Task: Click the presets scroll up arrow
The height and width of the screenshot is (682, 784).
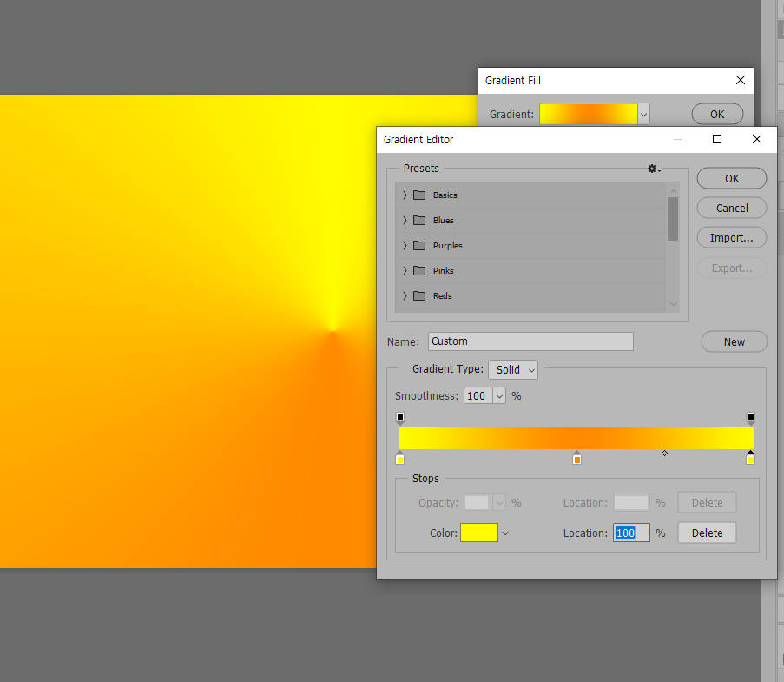Action: (673, 191)
